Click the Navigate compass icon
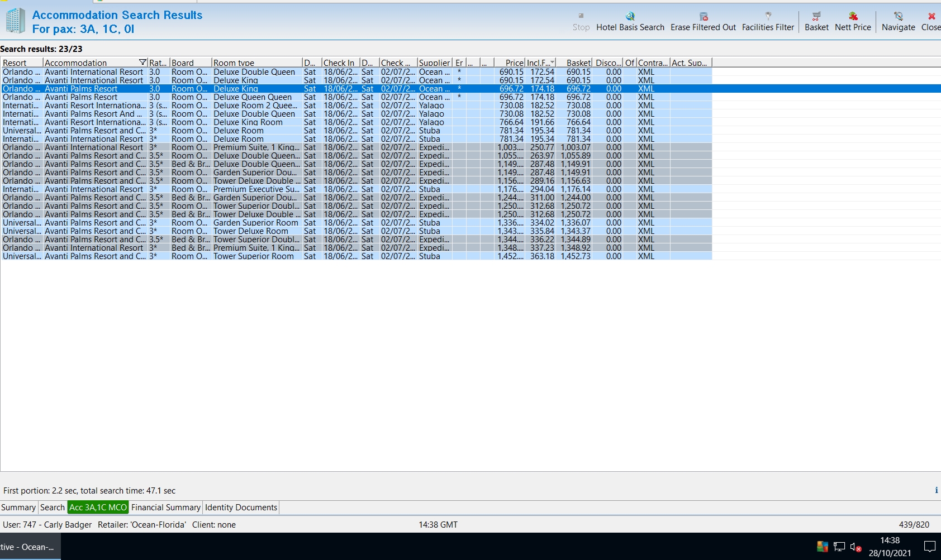This screenshot has height=560, width=941. pos(898,16)
